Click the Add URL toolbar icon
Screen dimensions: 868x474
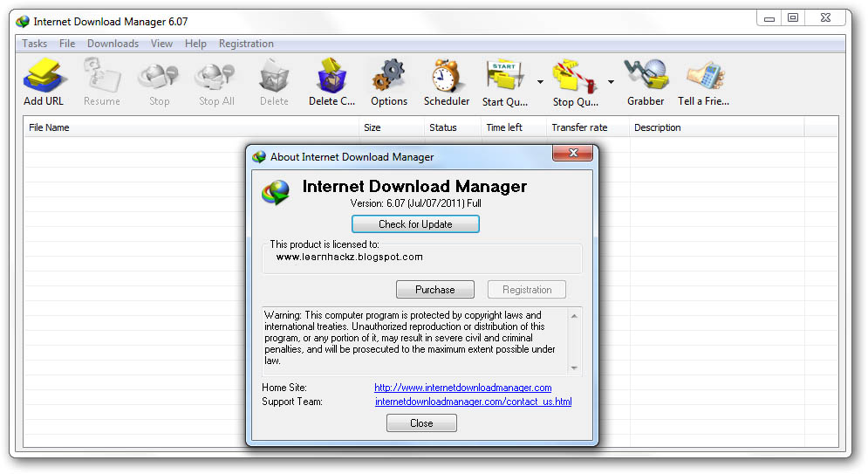point(44,76)
